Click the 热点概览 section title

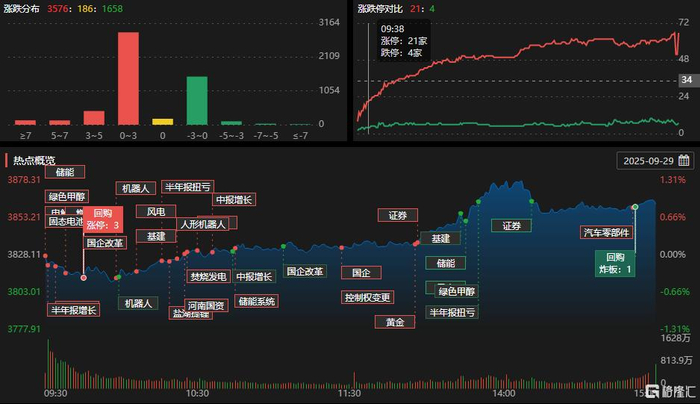(x=34, y=160)
